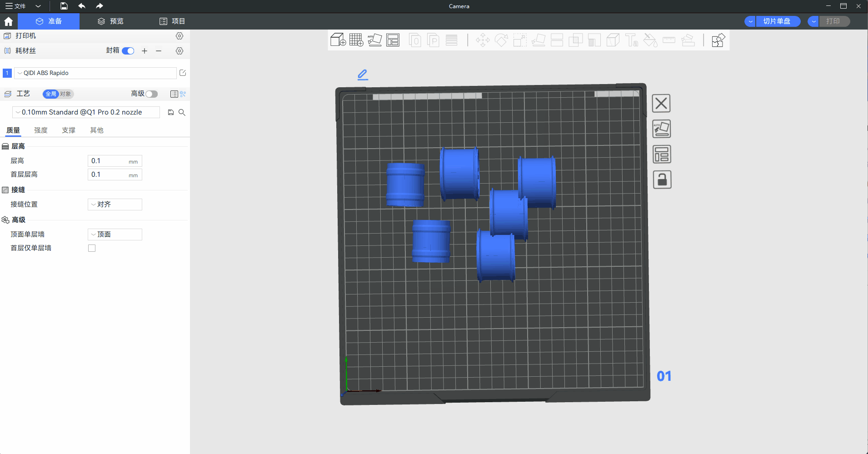Viewport: 868px width, 454px height.
Task: Click the Add model cube icon
Action: [338, 40]
